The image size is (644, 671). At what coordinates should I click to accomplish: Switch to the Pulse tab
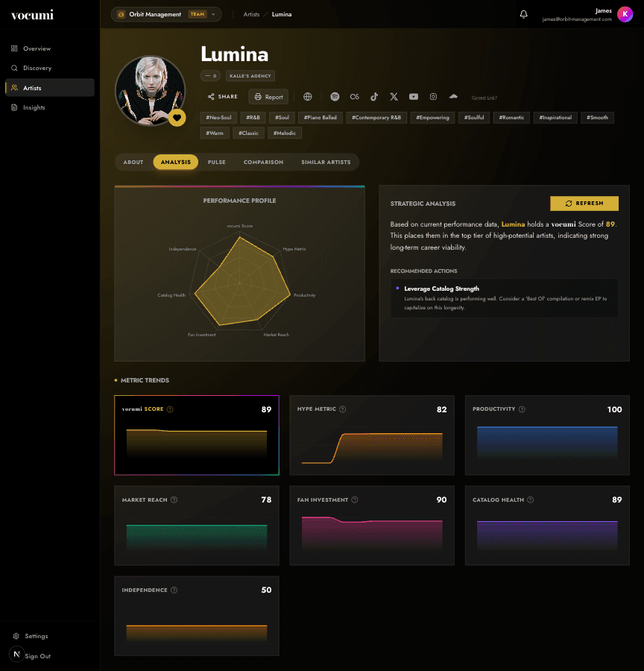216,163
